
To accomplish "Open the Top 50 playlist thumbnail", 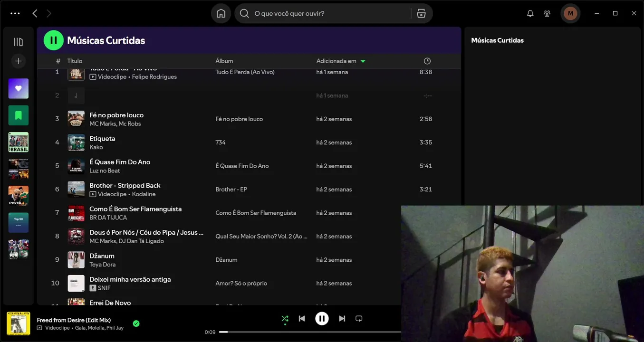I will [19, 222].
